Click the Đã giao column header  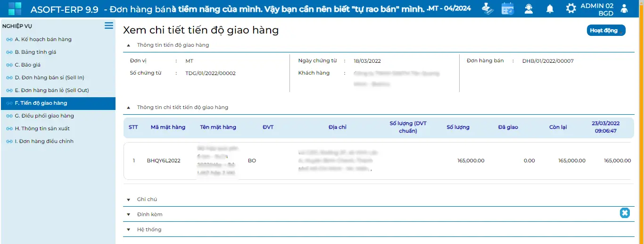tap(508, 127)
